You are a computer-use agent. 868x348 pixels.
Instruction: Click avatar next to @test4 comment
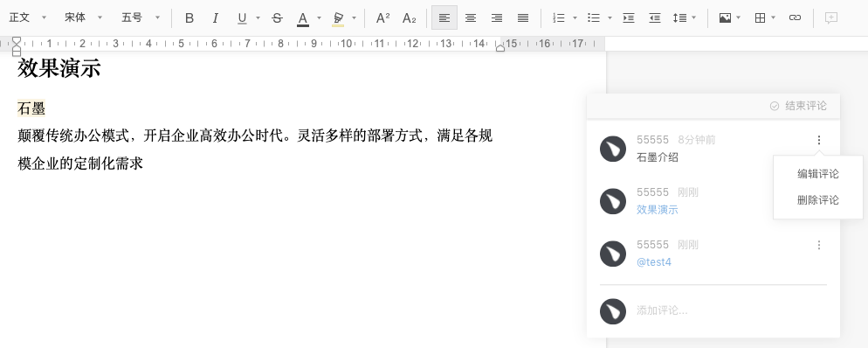pos(613,254)
